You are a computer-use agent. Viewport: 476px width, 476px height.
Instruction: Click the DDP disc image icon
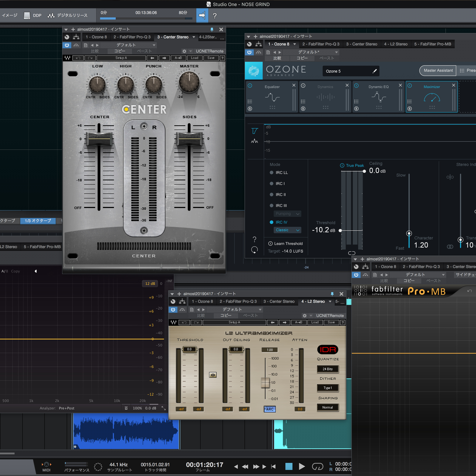[27, 15]
